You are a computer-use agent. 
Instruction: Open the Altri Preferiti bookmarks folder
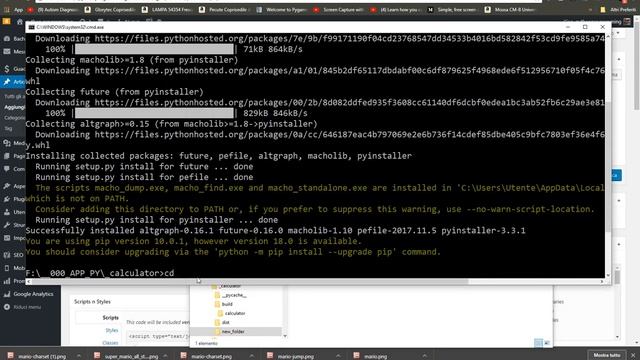[x=618, y=9]
